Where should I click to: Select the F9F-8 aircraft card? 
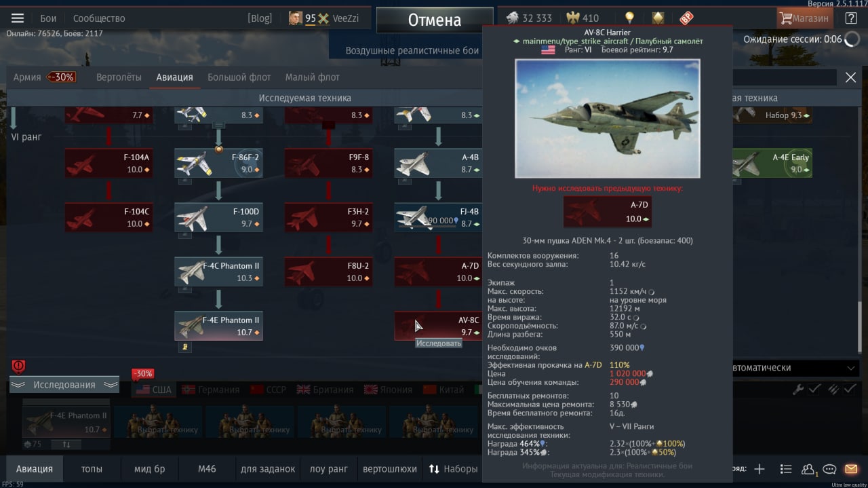pos(328,164)
